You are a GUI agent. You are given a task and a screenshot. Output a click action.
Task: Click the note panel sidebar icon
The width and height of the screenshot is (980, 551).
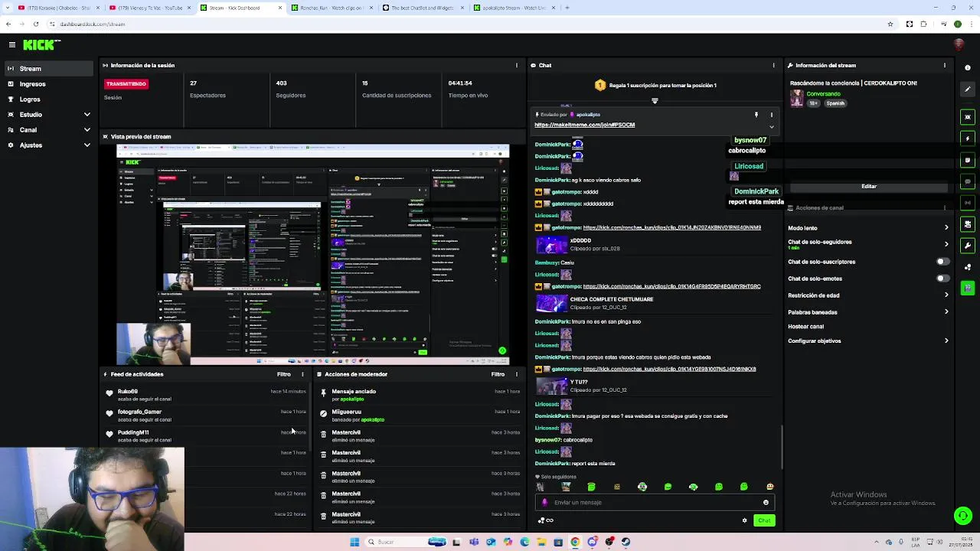[968, 160]
